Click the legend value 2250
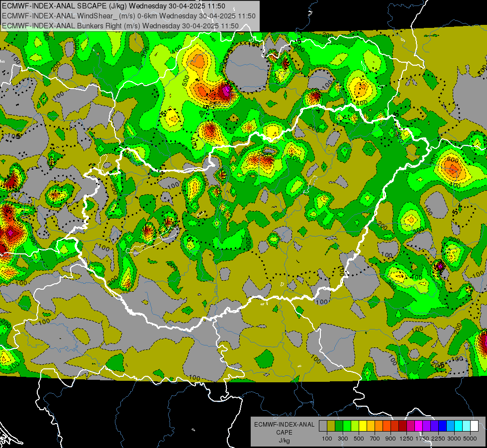 (439, 439)
